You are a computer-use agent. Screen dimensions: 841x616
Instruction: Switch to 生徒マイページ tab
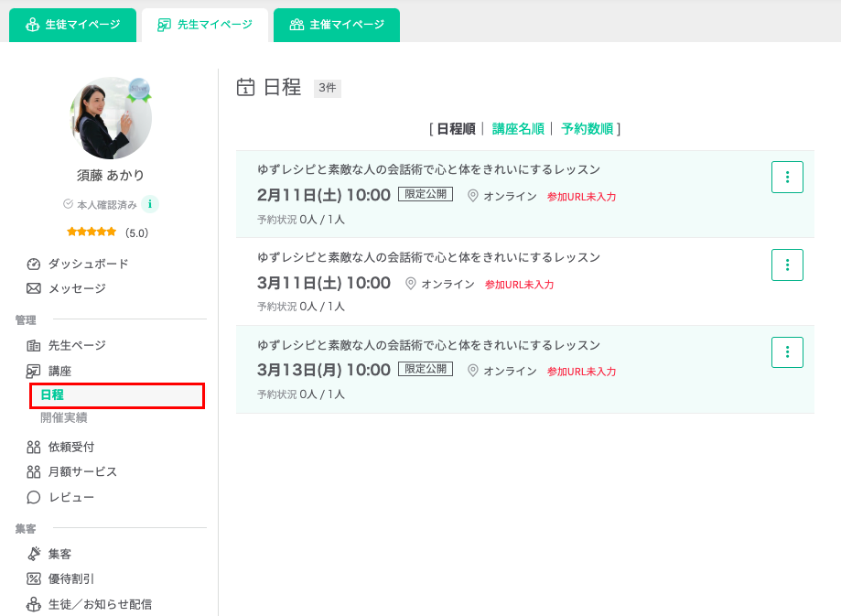72,25
